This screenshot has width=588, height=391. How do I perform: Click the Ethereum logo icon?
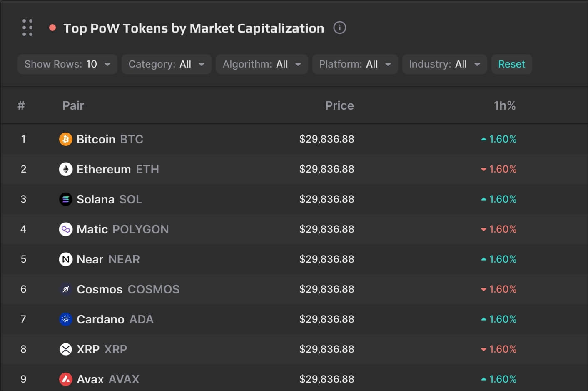[x=65, y=169]
